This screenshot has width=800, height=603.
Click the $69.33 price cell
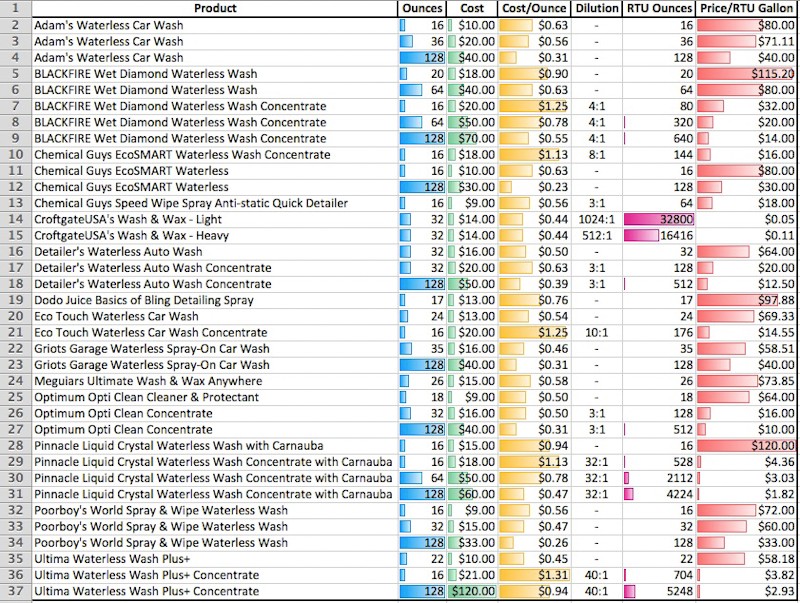pos(746,317)
